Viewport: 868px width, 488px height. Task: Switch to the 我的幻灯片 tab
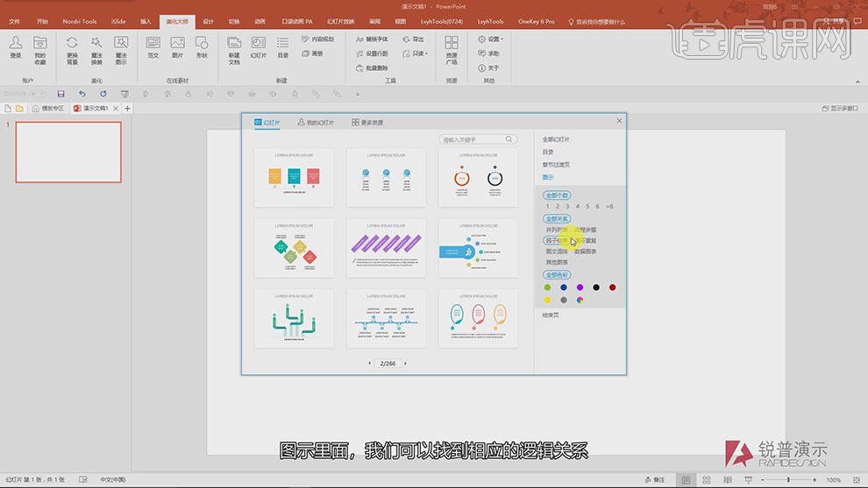click(316, 123)
